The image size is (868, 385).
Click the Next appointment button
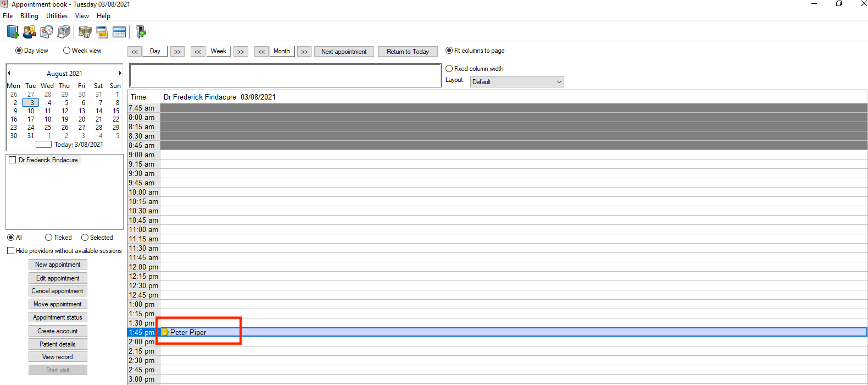[x=344, y=52]
